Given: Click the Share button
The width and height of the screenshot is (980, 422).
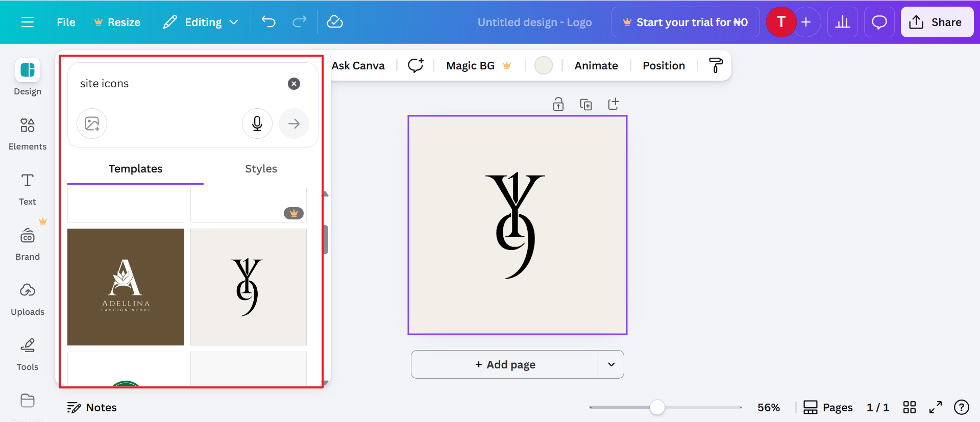Looking at the screenshot, I should [937, 22].
